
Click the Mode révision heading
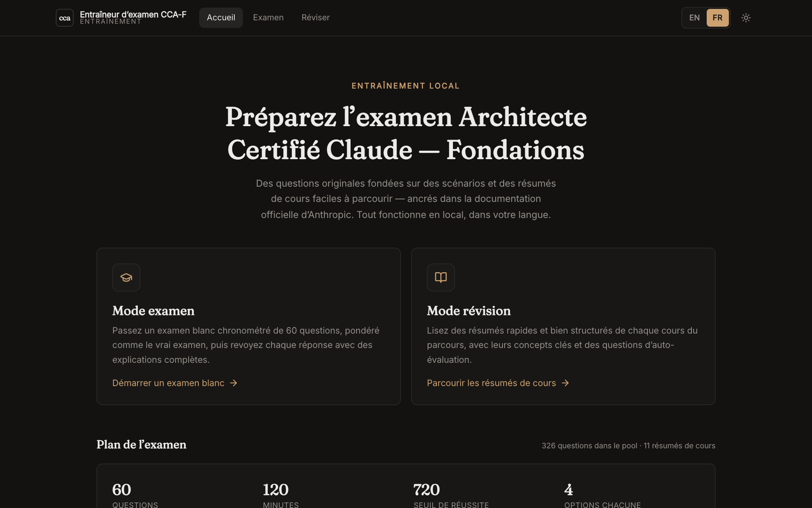click(x=469, y=311)
